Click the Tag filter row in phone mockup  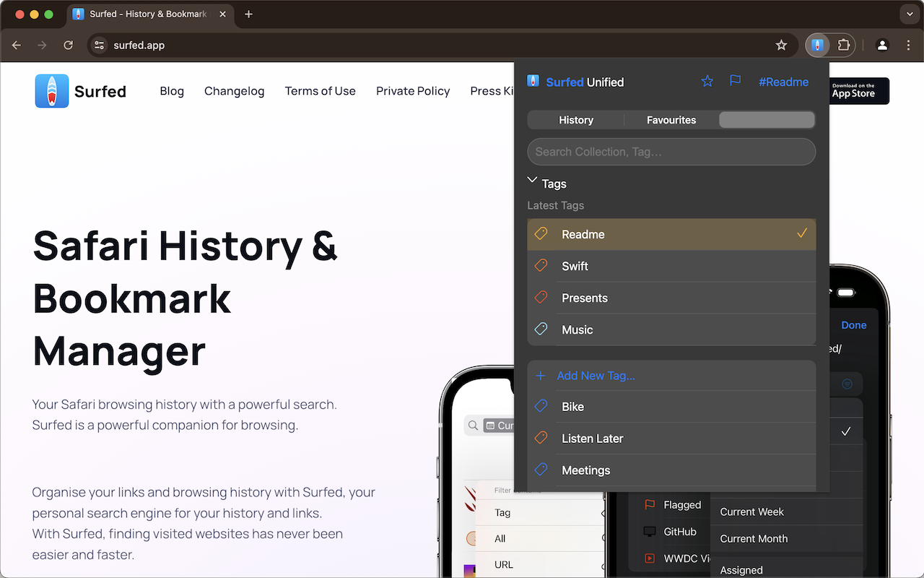(x=541, y=512)
